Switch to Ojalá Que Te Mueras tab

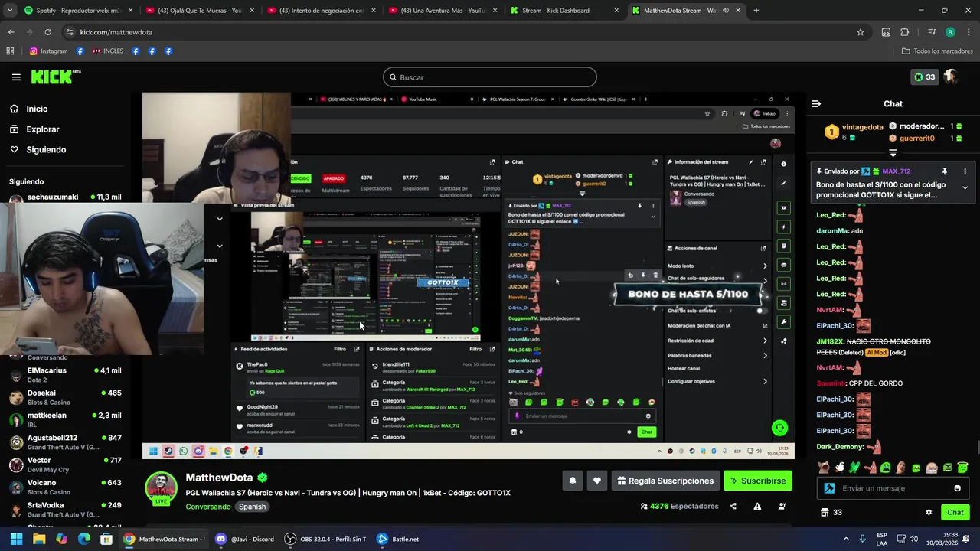[x=201, y=11]
